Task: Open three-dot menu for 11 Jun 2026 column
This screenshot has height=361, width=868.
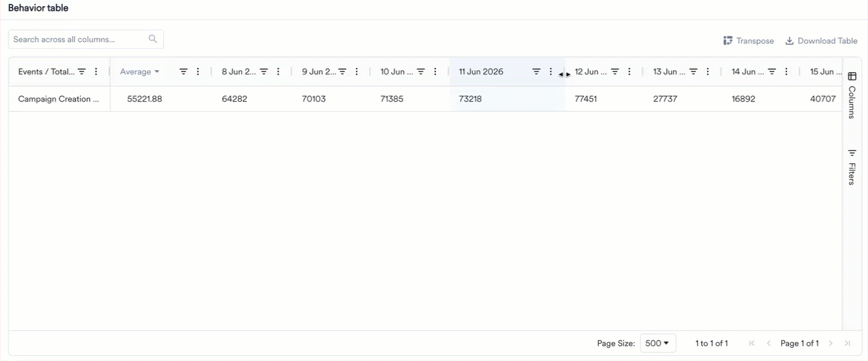Action: 550,71
